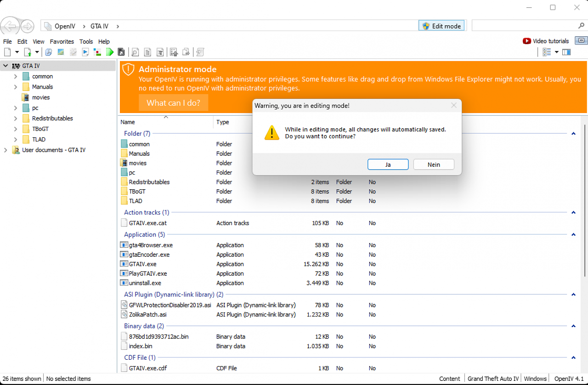The image size is (588, 385).
Task: Select the movies folder icon in tree
Action: (26, 97)
